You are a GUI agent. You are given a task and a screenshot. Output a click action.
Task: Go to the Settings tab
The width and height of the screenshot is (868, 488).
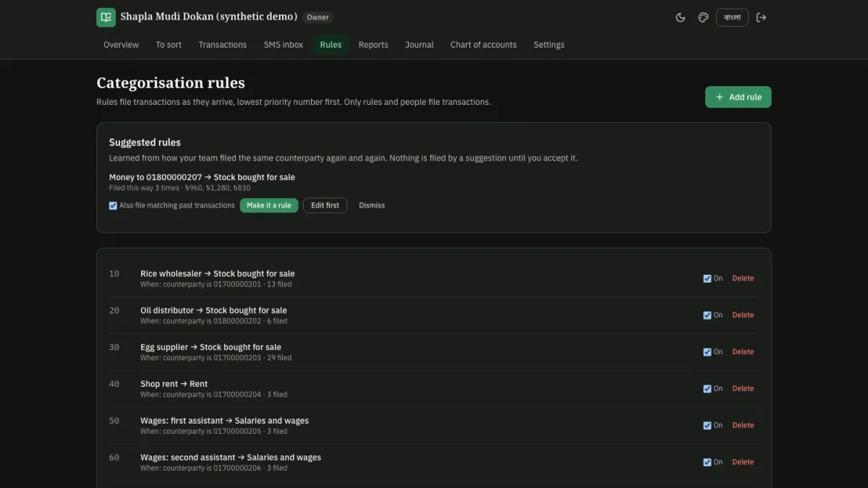(x=549, y=45)
